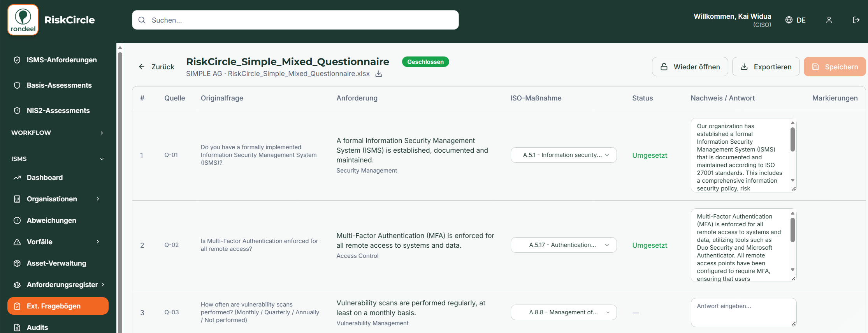
Task: Click the download icon in Exportieren
Action: coord(744,67)
